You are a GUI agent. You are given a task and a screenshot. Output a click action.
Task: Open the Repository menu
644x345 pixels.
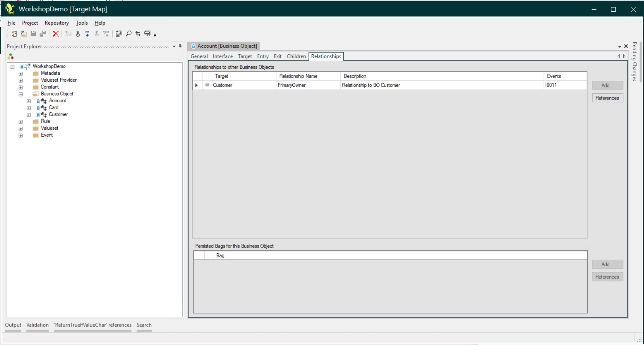click(57, 23)
